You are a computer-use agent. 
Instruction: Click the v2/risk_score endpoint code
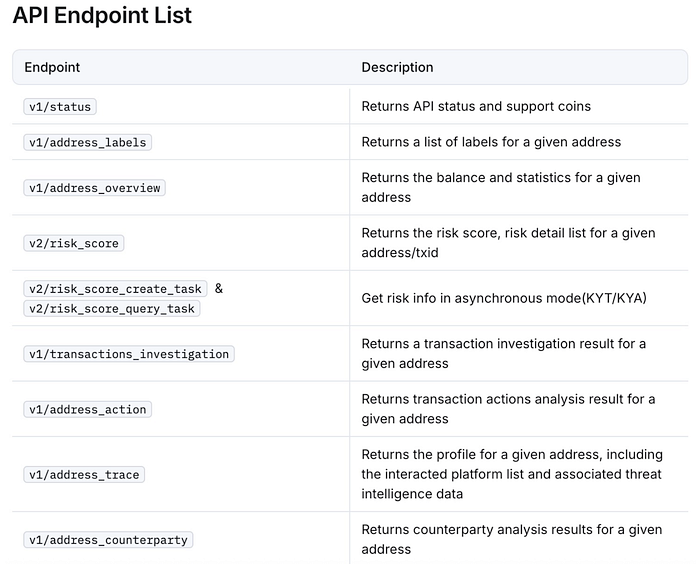pyautogui.click(x=74, y=243)
